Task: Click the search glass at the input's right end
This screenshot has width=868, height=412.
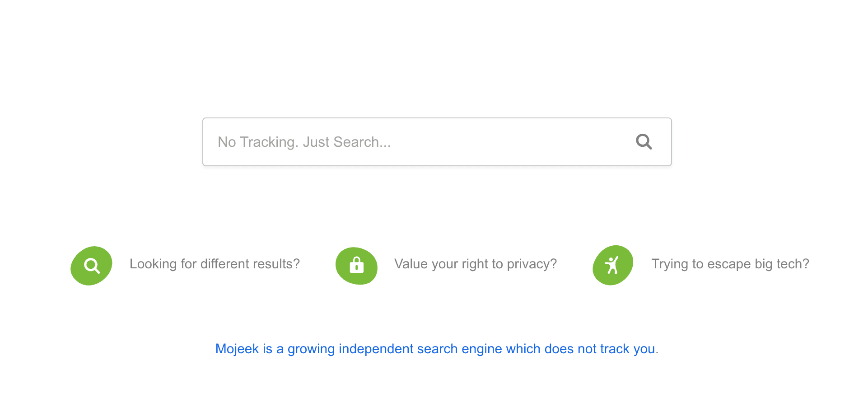Action: coord(644,142)
